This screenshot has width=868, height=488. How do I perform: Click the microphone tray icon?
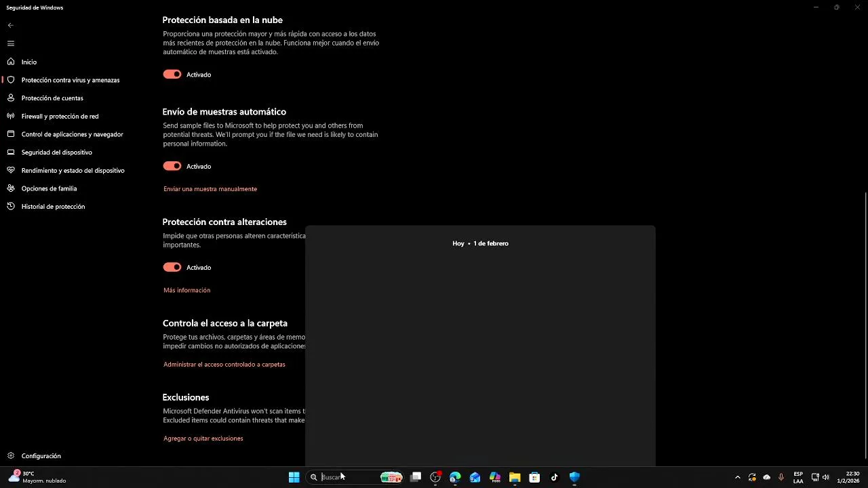pos(781,477)
